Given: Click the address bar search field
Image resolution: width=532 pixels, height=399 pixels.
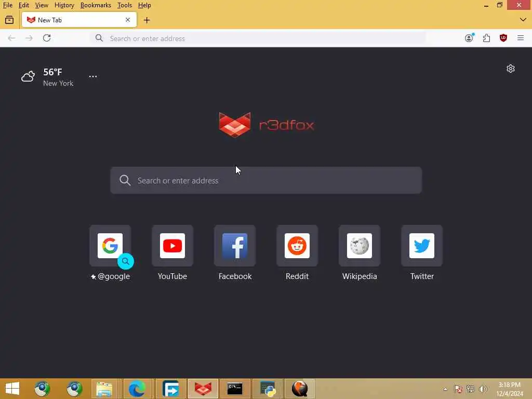Looking at the screenshot, I should tap(258, 38).
